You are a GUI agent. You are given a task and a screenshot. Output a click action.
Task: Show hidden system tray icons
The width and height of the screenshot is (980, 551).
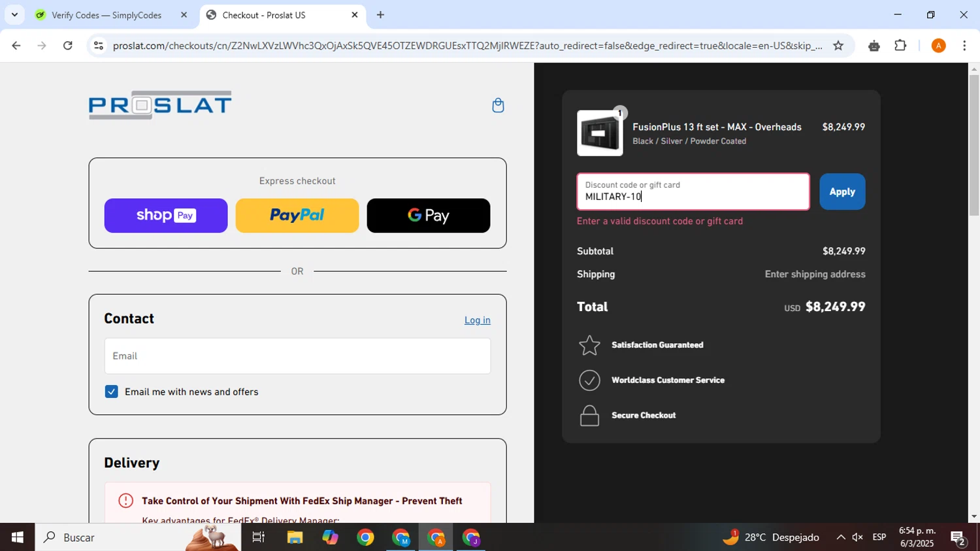pos(841,537)
